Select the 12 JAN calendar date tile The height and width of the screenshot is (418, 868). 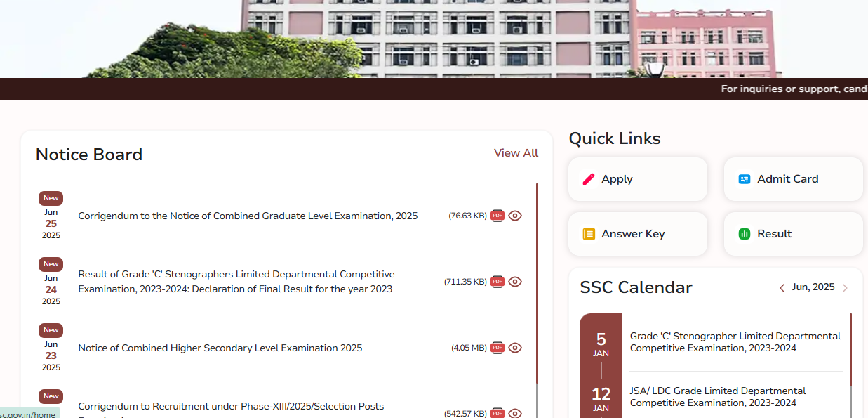(601, 399)
